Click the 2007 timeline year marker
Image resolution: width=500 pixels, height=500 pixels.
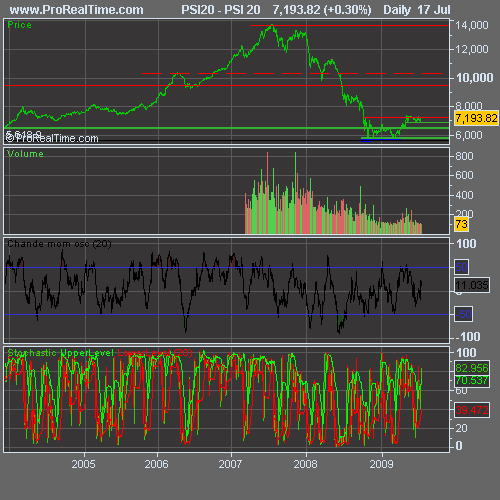230,464
